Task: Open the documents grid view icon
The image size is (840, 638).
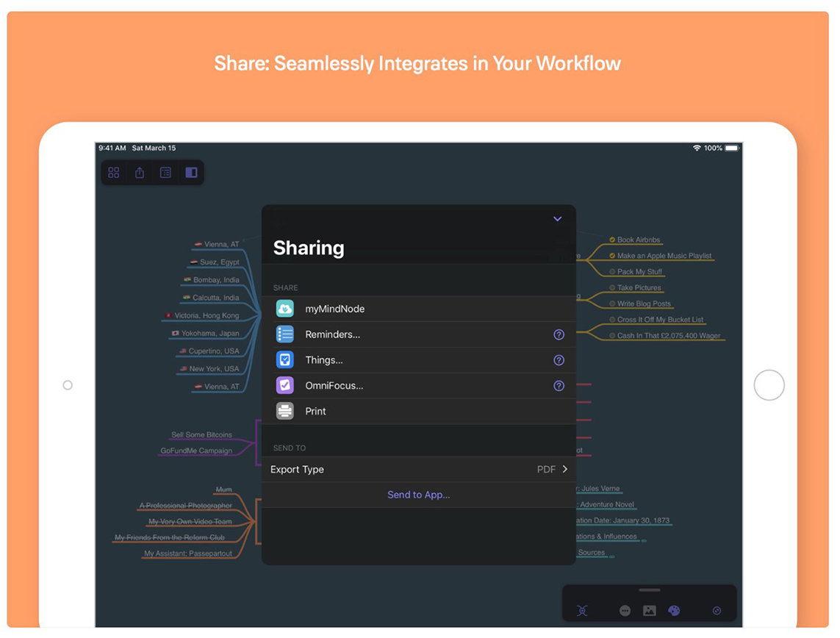Action: [x=114, y=173]
